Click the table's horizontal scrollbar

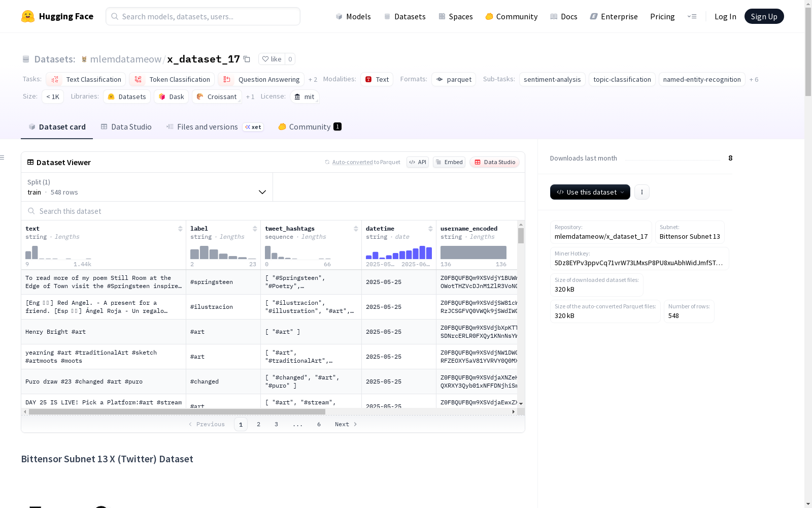(177, 411)
